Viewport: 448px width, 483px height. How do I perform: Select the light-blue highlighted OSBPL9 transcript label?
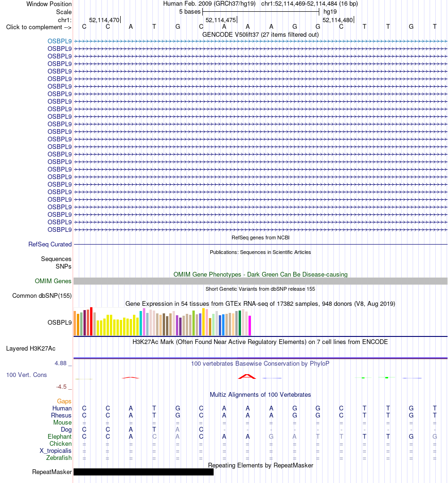59,41
